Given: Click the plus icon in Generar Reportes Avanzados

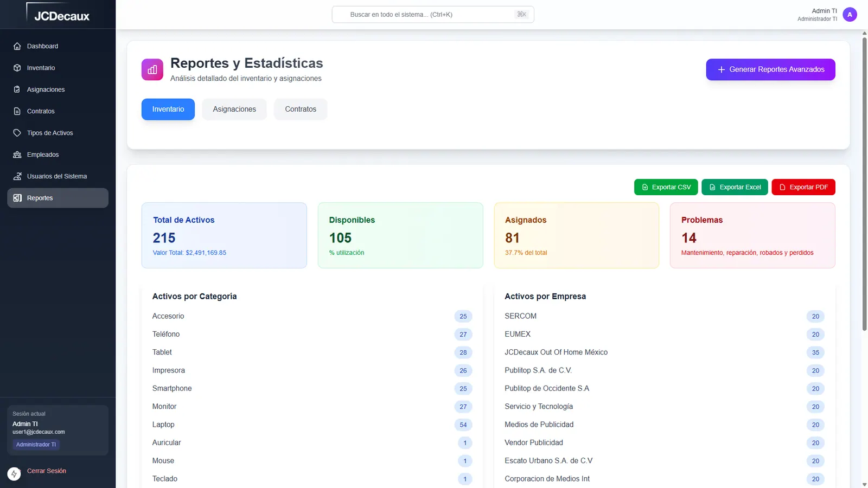Looking at the screenshot, I should [x=722, y=69].
